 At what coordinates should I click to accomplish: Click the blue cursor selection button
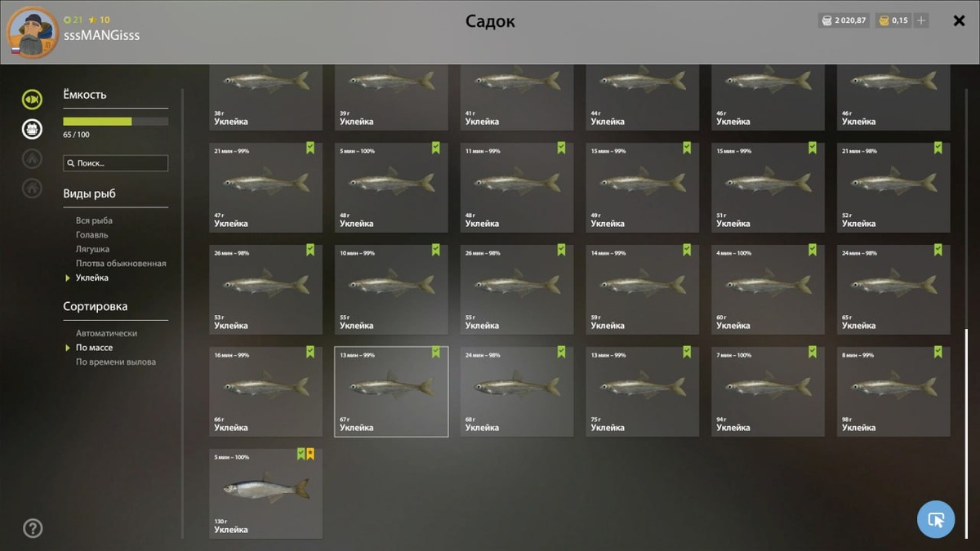936,519
